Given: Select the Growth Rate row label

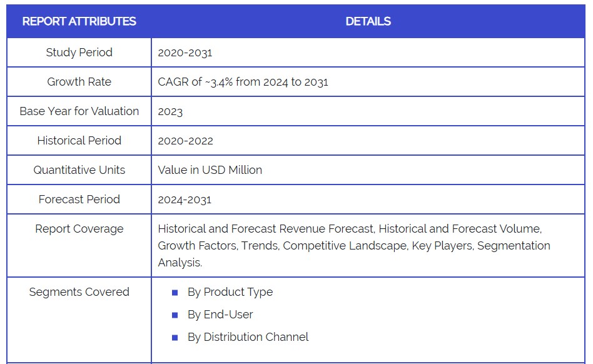Looking at the screenshot, I should point(79,82).
